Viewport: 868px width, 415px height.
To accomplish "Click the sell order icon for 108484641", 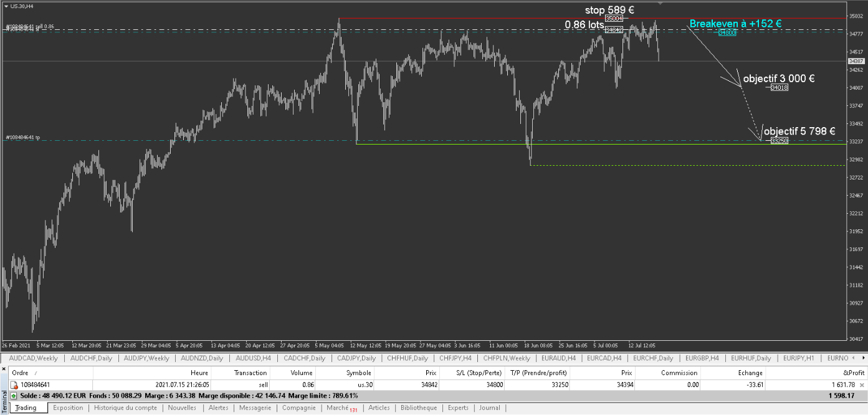I will 14,385.
